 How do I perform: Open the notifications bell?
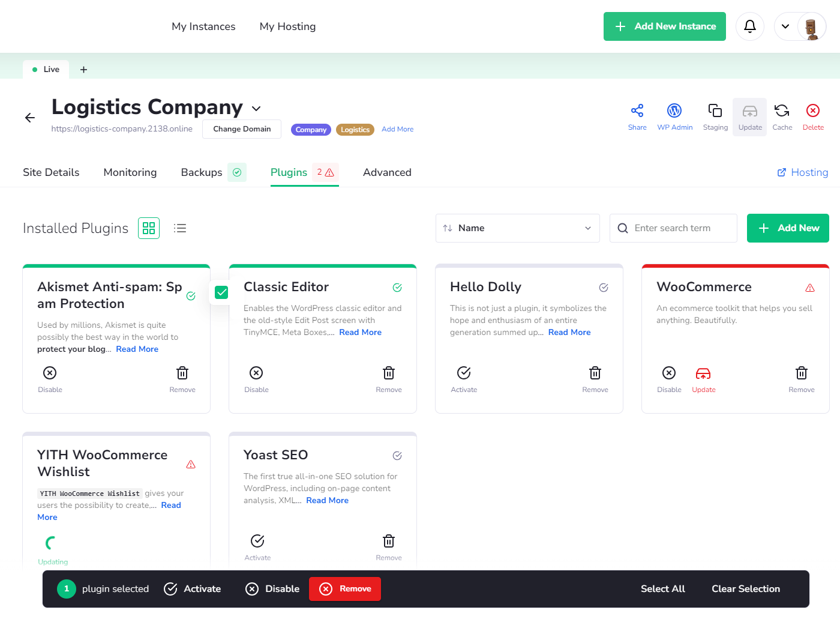tap(750, 26)
